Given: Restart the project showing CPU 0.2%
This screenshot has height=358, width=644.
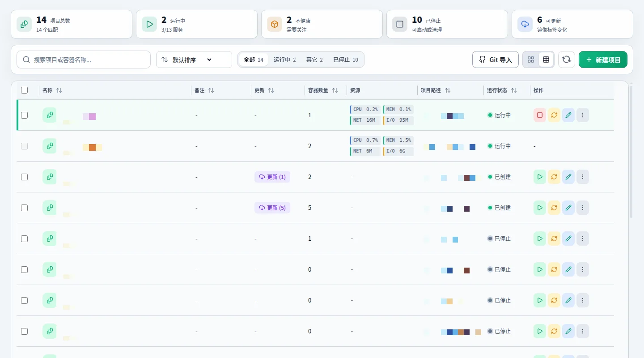Looking at the screenshot, I should click(554, 115).
